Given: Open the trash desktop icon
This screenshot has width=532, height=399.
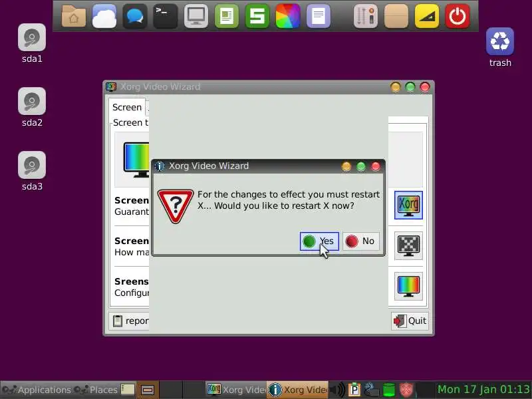Looking at the screenshot, I should pos(500,47).
